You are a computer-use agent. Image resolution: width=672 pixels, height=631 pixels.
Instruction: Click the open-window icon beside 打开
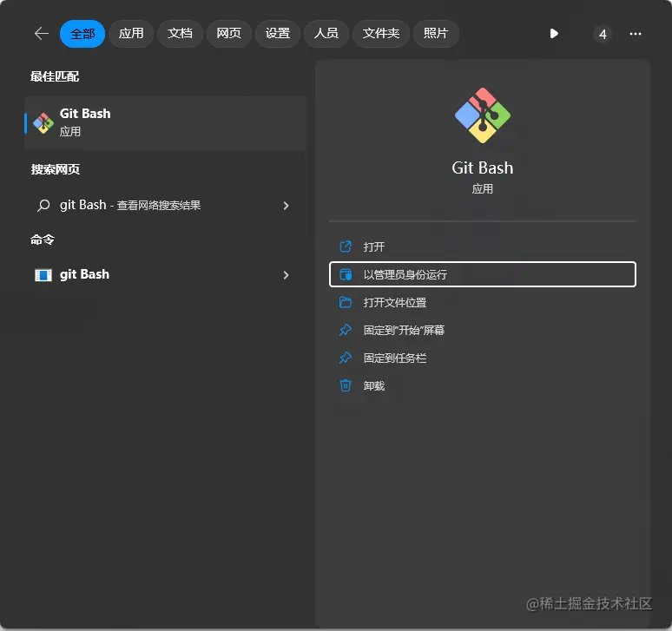point(346,246)
